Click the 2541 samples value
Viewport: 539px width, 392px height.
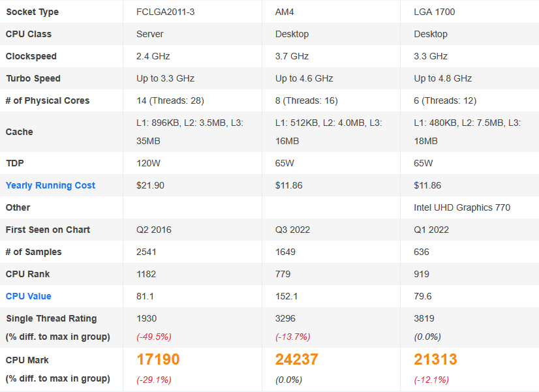coord(146,252)
